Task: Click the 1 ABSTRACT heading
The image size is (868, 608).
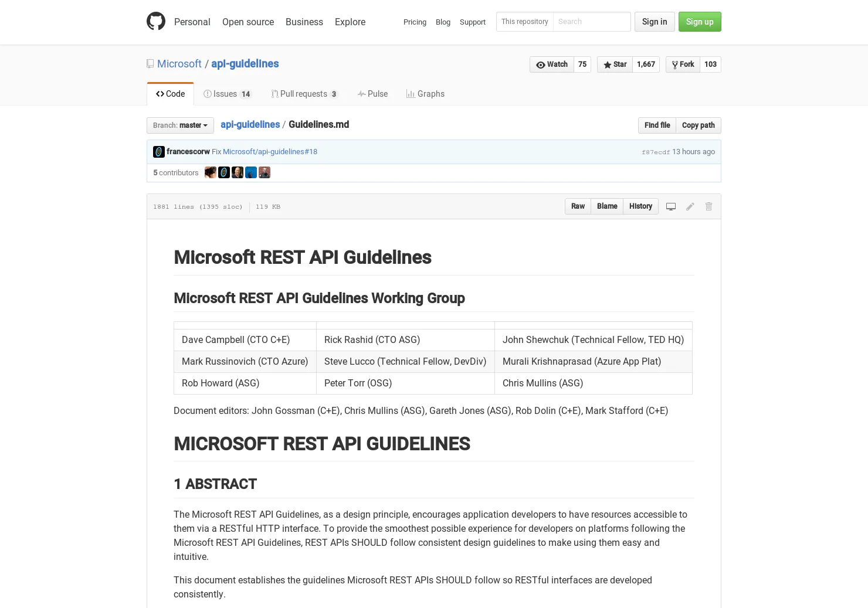Action: point(215,484)
